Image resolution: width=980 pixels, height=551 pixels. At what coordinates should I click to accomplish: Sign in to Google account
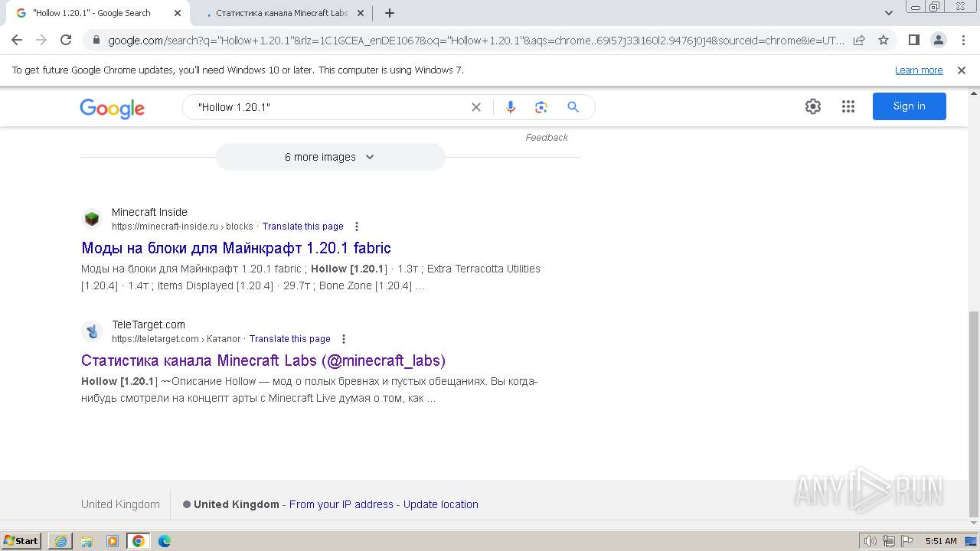pos(910,106)
